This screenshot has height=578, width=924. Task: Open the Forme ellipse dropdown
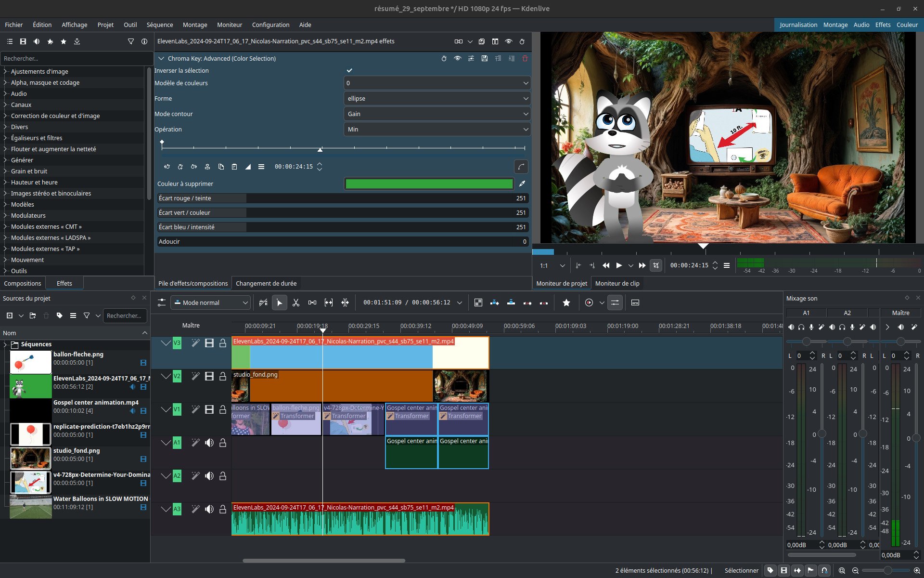tap(437, 98)
